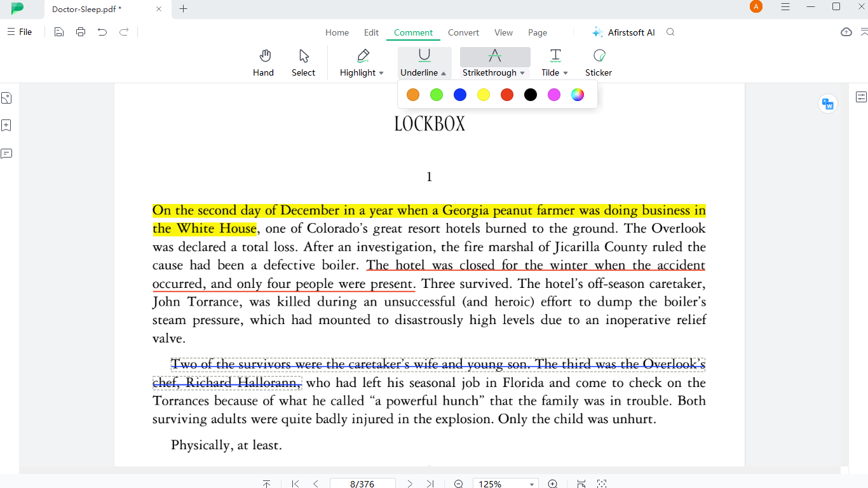Viewport: 868px width, 488px height.
Task: Pick the black underline color
Action: (531, 95)
